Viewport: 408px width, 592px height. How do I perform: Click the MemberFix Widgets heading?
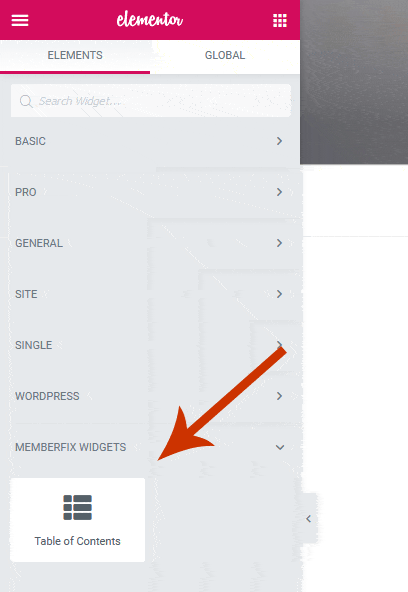[x=71, y=447]
